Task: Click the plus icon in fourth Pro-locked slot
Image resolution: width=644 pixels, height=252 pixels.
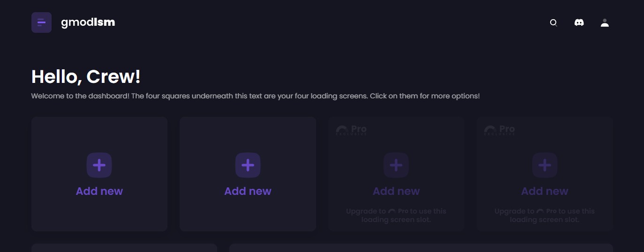Action: click(x=545, y=165)
